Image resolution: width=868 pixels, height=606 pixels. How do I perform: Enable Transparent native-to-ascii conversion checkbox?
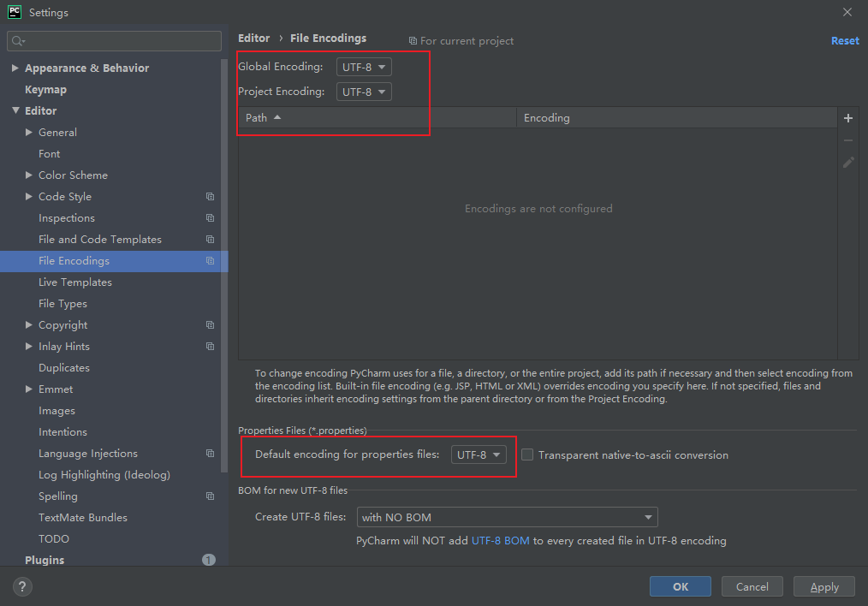tap(527, 454)
